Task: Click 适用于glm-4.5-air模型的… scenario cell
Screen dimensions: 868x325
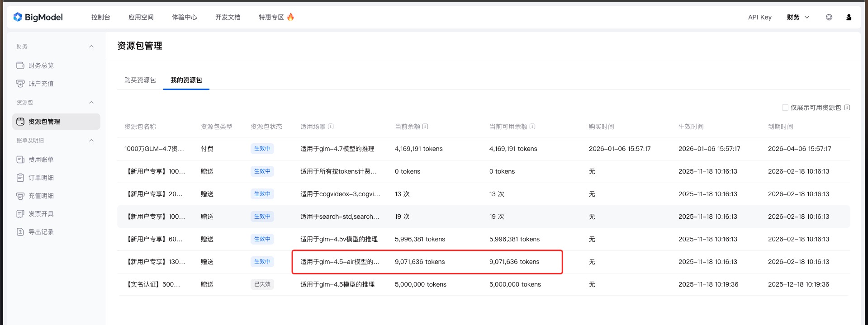Action: tap(340, 262)
